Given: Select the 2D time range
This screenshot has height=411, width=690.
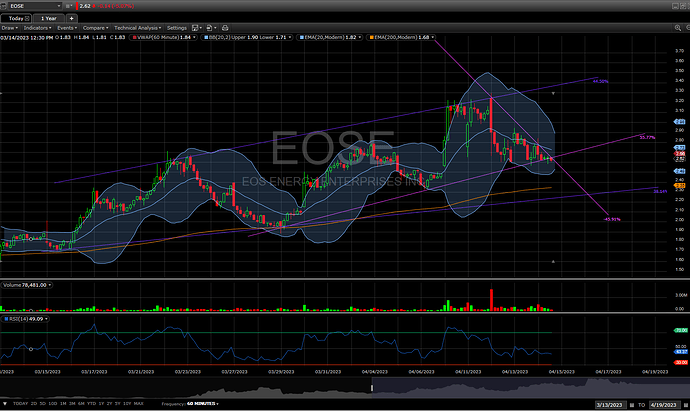Looking at the screenshot, I should pyautogui.click(x=33, y=404).
